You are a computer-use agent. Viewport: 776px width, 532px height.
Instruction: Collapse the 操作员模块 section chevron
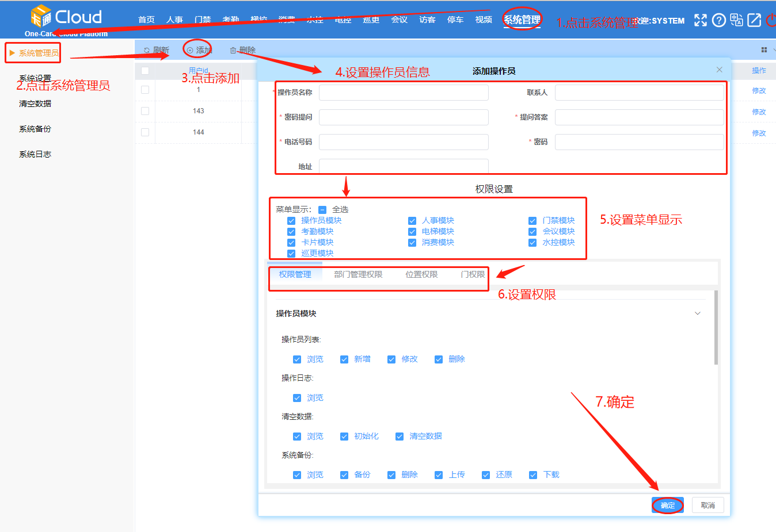click(697, 313)
